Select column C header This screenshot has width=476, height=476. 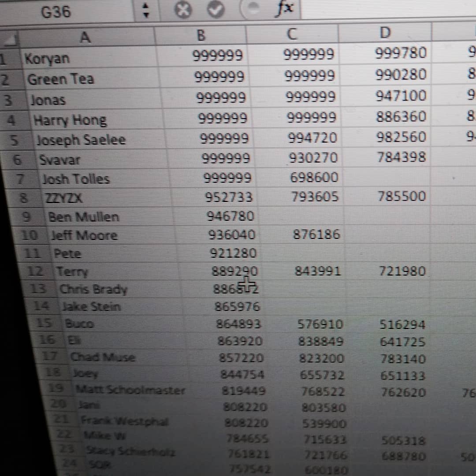pyautogui.click(x=292, y=33)
